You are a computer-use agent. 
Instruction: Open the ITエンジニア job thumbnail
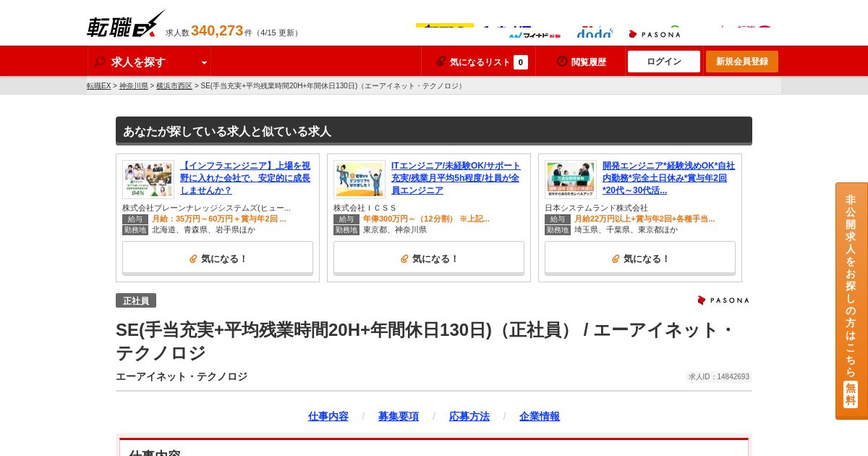coord(359,180)
